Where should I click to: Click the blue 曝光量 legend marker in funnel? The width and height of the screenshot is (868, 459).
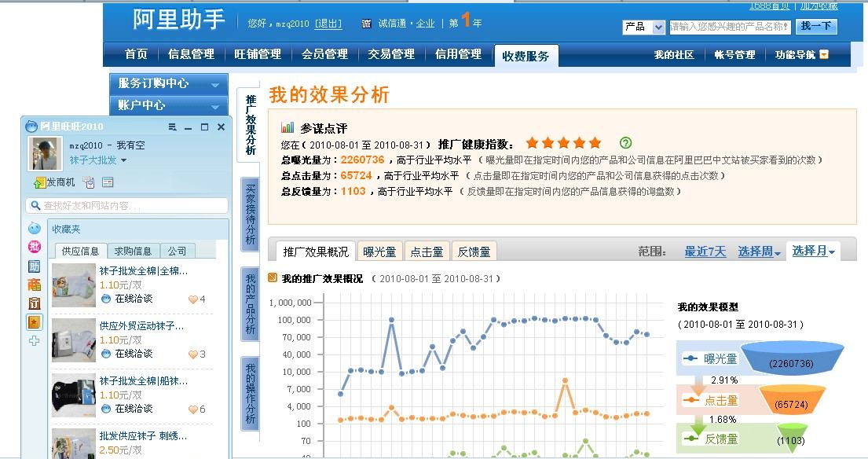click(690, 358)
